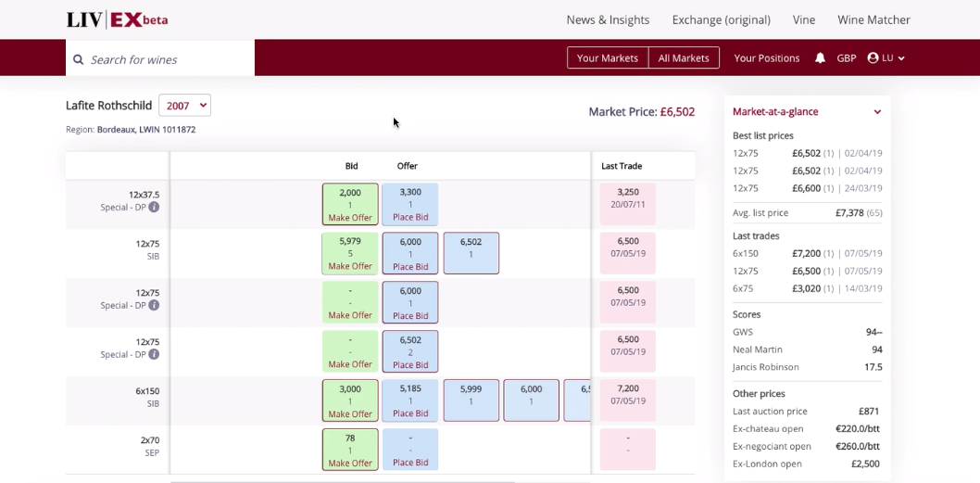Image resolution: width=980 pixels, height=483 pixels.
Task: Click the 7,200 last trade cell in the table
Action: point(627,400)
